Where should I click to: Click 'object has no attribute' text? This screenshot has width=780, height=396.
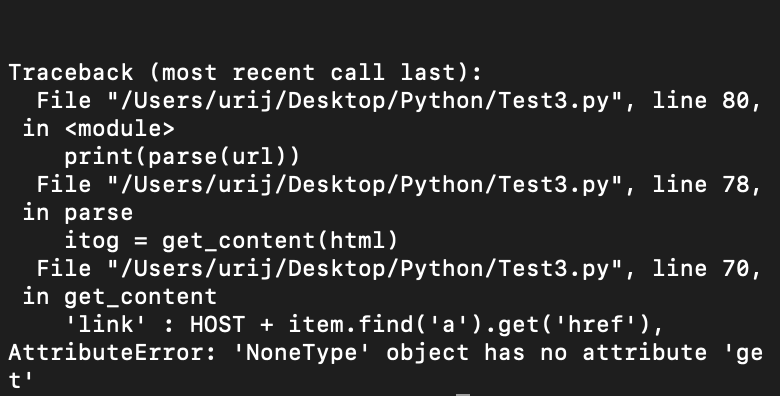[547, 353]
